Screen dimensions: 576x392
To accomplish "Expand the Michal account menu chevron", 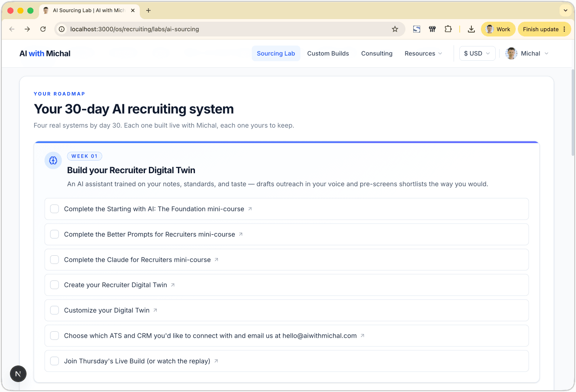I will pos(546,53).
